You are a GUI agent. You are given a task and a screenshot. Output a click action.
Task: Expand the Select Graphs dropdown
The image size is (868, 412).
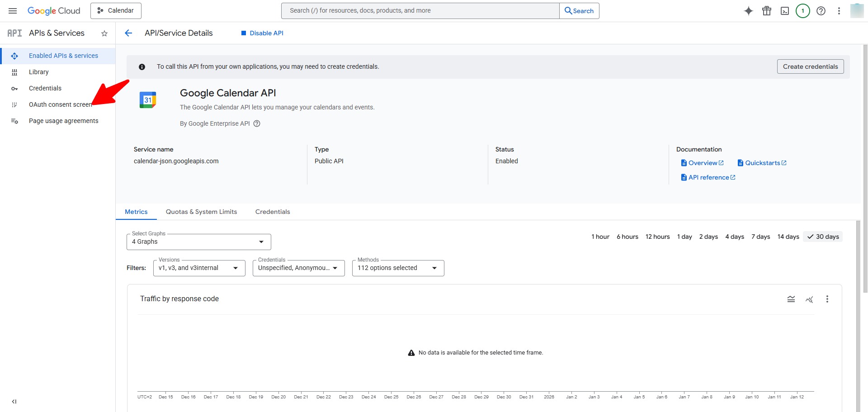(x=199, y=242)
